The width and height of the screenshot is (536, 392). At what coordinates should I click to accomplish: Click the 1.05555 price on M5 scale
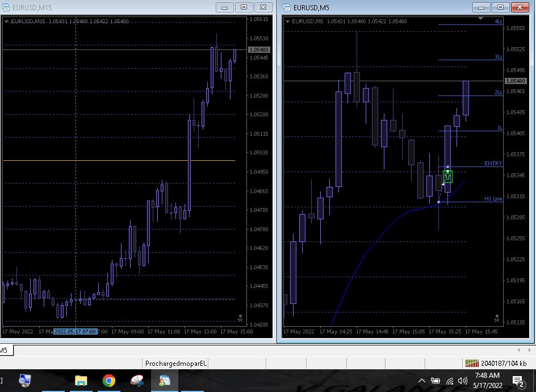click(516, 28)
